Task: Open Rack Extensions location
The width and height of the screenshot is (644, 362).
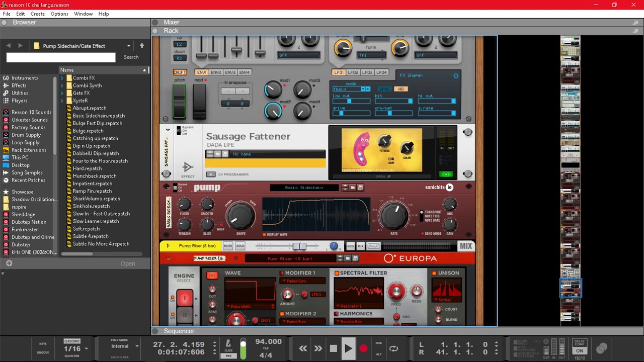Action: (x=29, y=150)
